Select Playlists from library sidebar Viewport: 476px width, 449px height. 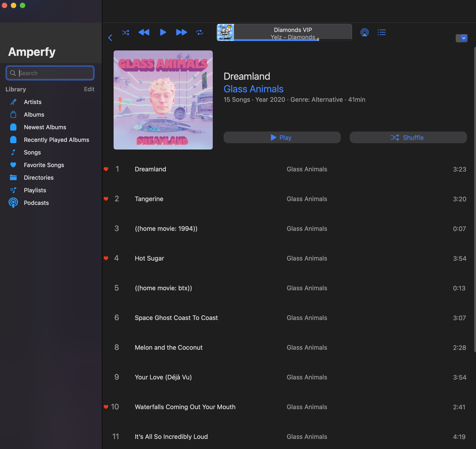[35, 190]
